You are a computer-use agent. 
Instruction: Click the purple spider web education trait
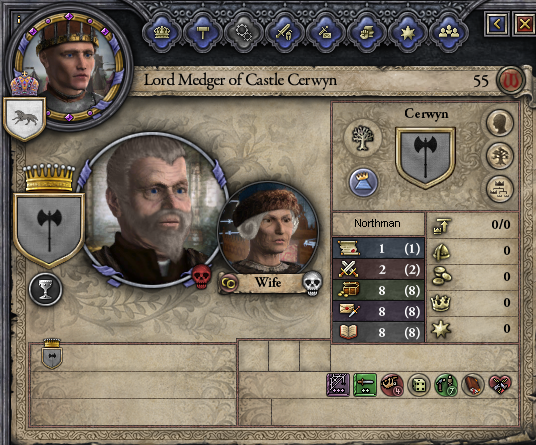click(x=338, y=385)
